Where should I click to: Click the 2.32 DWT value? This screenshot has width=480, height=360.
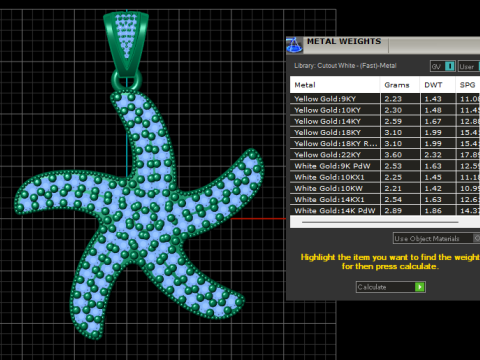pyautogui.click(x=433, y=155)
